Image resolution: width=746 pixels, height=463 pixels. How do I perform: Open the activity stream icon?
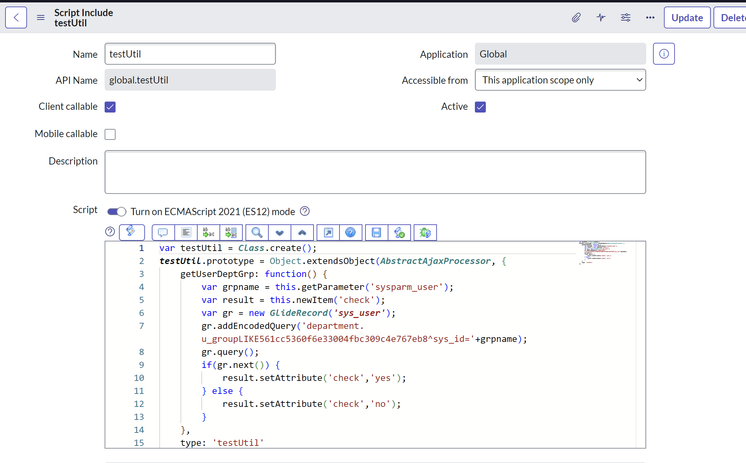tap(601, 18)
